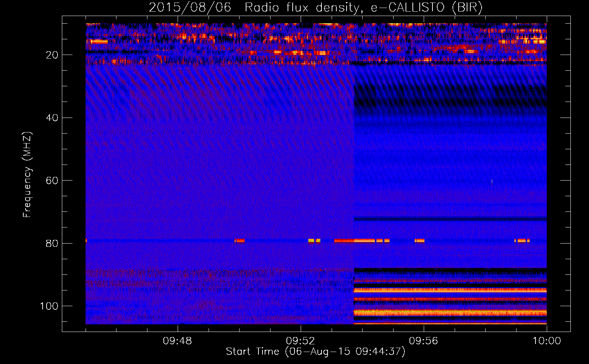Image resolution: width=589 pixels, height=364 pixels.
Task: Click the 40 MHz frequency tick label
Action: coord(52,118)
